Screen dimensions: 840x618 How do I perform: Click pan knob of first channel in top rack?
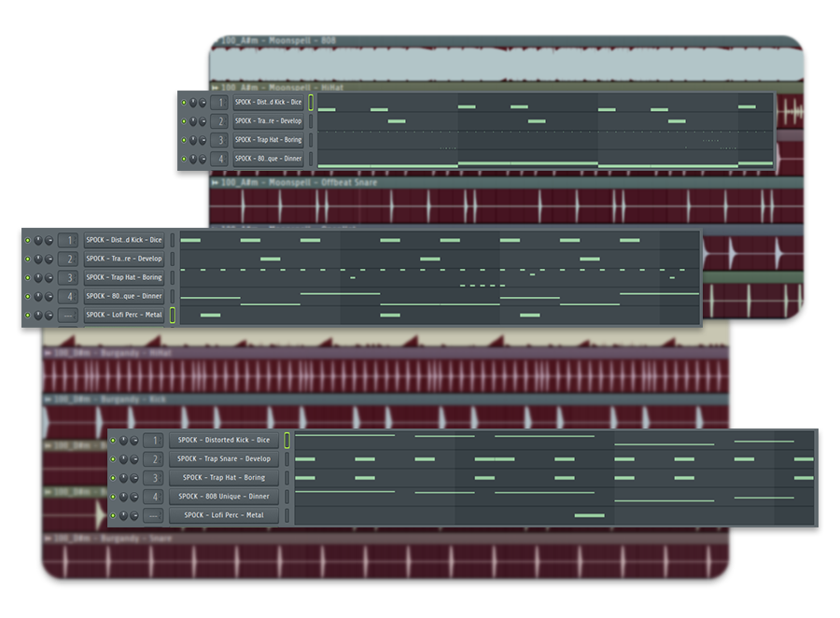193,102
